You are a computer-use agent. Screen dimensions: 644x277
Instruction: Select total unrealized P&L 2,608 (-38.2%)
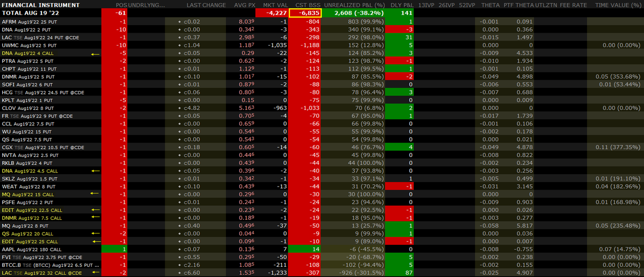[354, 12]
